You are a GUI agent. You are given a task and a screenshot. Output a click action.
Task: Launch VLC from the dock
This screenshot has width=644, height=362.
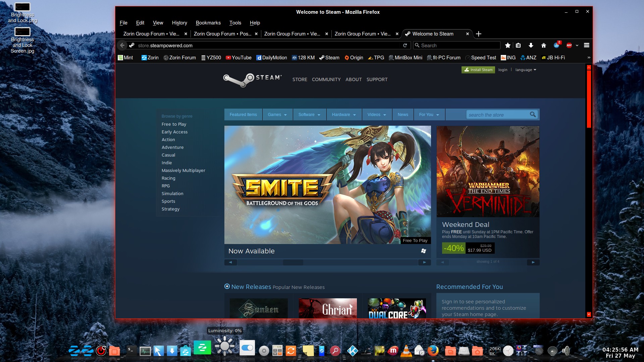click(x=406, y=351)
